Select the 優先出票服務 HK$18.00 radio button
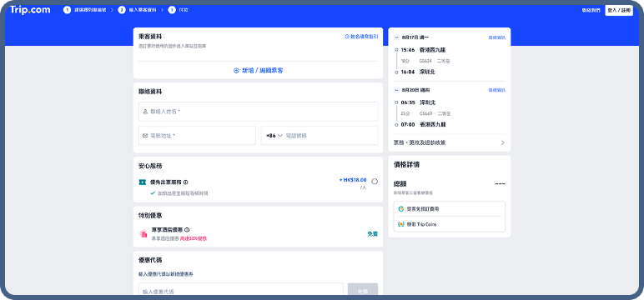 click(375, 182)
